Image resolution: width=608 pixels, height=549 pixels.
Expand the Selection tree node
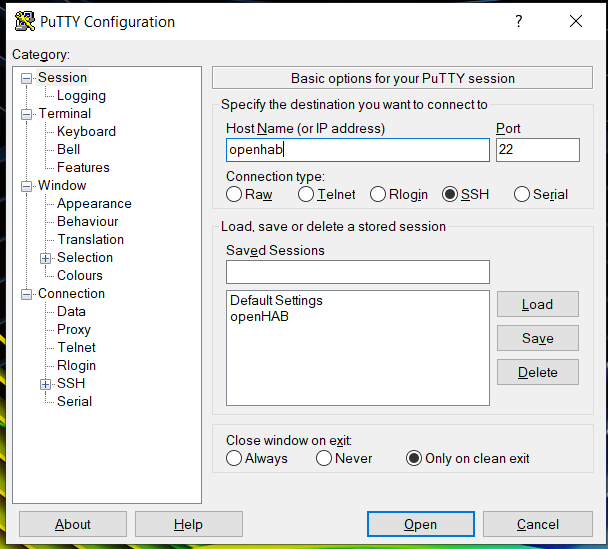pyautogui.click(x=45, y=258)
